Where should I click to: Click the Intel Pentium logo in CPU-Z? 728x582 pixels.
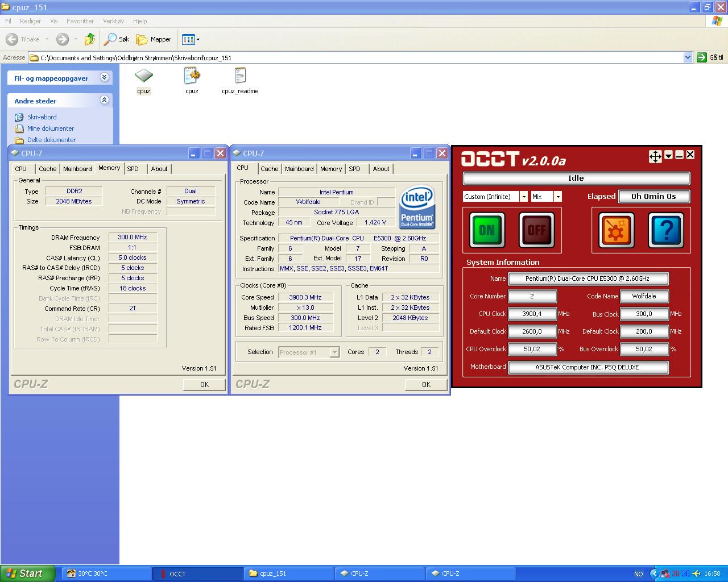[x=417, y=207]
